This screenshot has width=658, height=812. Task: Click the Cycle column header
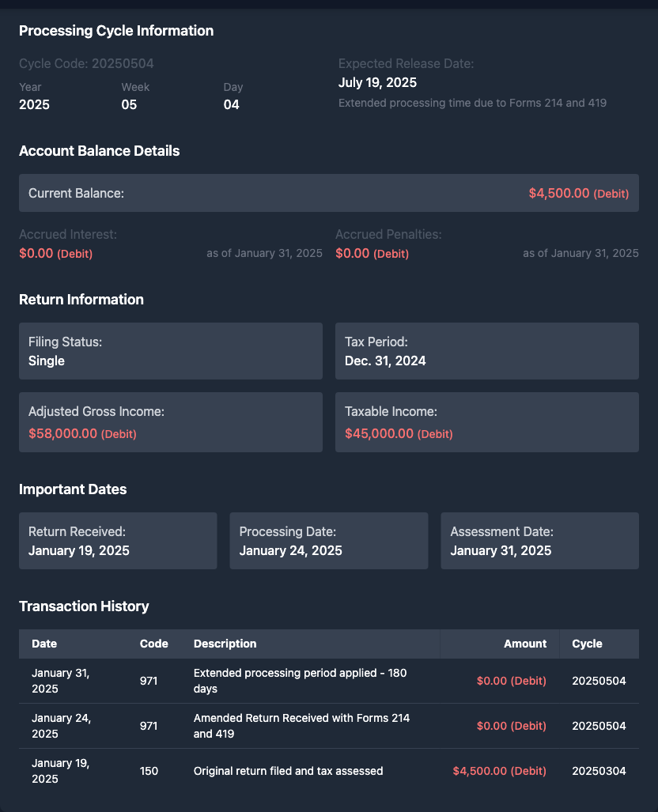coord(587,644)
